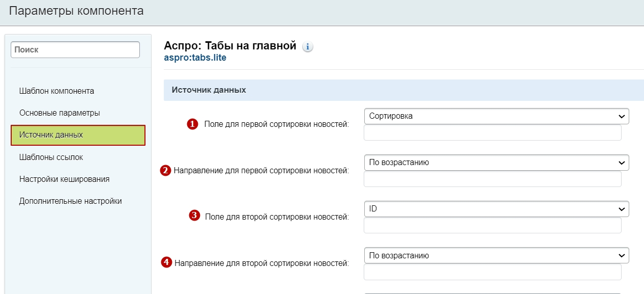644x294 pixels.
Task: Open the Дополнительные настройки section
Action: coord(70,201)
